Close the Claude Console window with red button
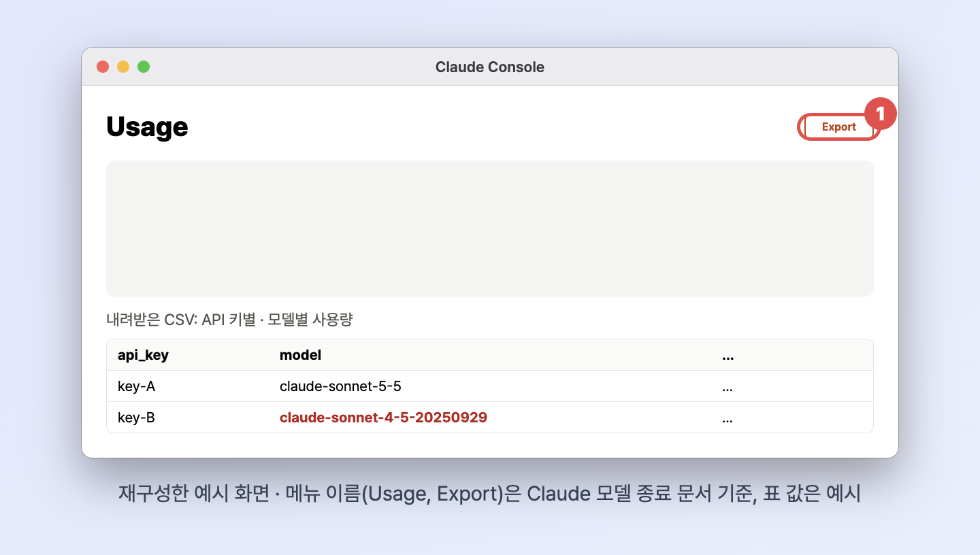The height and width of the screenshot is (555, 980). click(103, 67)
